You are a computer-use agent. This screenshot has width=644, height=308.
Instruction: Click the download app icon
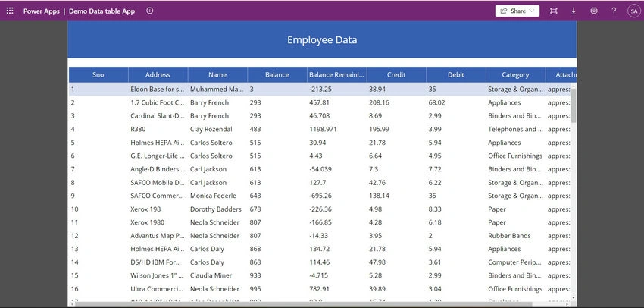574,11
